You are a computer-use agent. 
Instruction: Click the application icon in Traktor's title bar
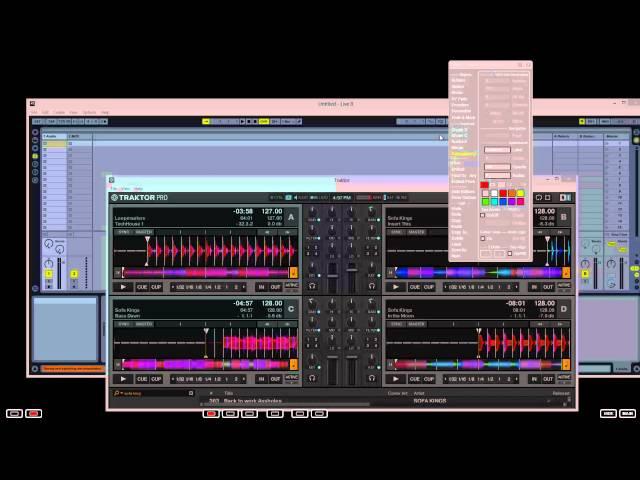111,180
